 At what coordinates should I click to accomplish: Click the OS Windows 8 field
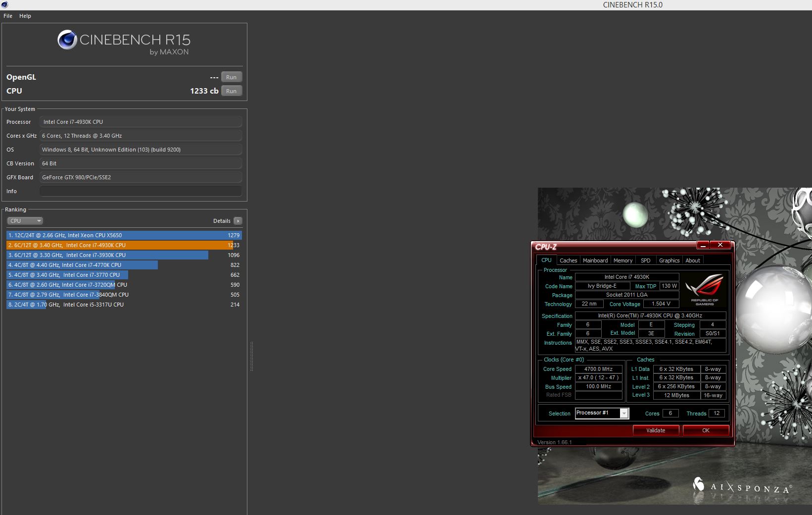click(141, 150)
